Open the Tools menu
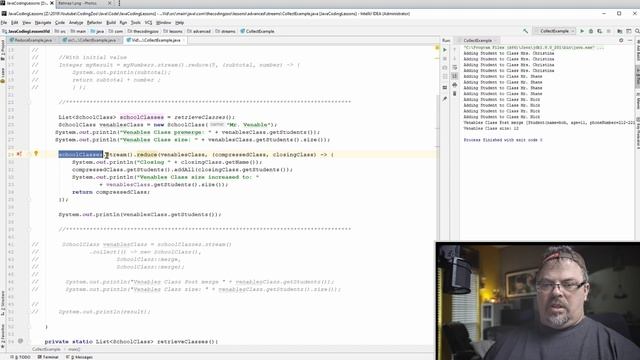Screen dimensions: 640x360 [136, 23]
